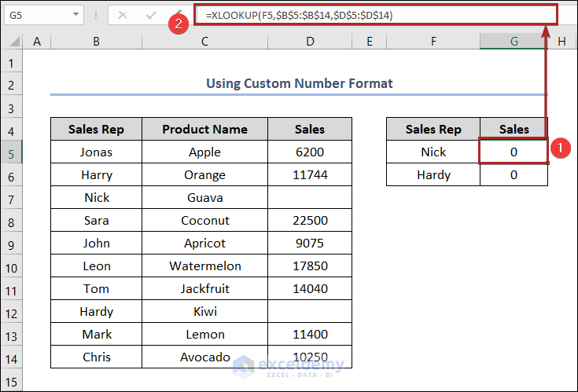Screen dimensions: 578x392
Task: Select the empty Sales cell for Guava
Action: point(310,197)
